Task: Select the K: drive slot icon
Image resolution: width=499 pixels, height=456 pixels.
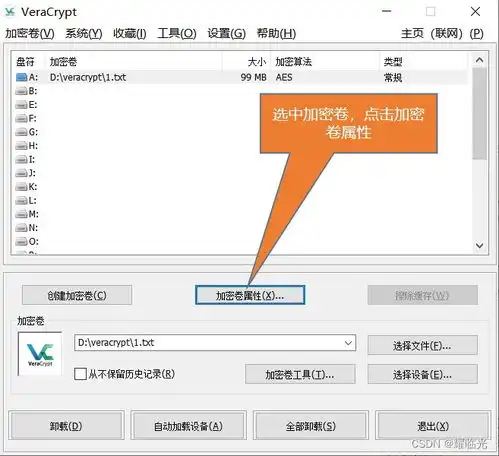Action: pyautogui.click(x=22, y=187)
